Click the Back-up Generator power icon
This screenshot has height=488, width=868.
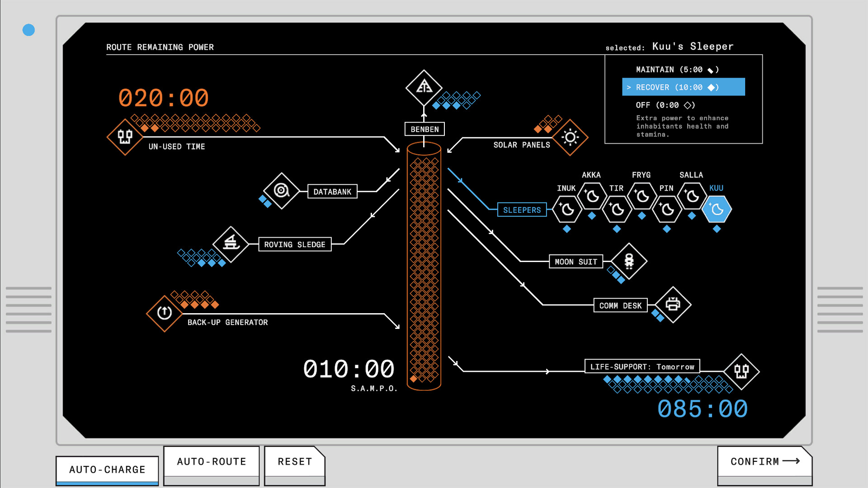164,313
